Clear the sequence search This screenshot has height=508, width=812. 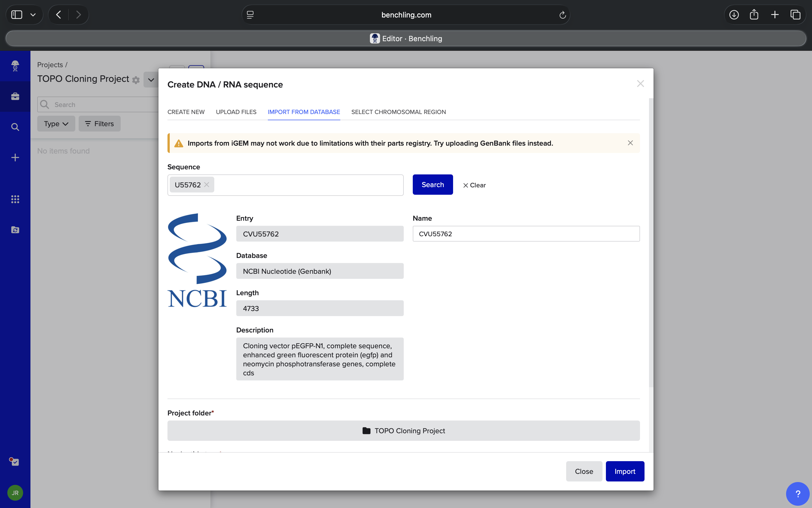(x=475, y=185)
